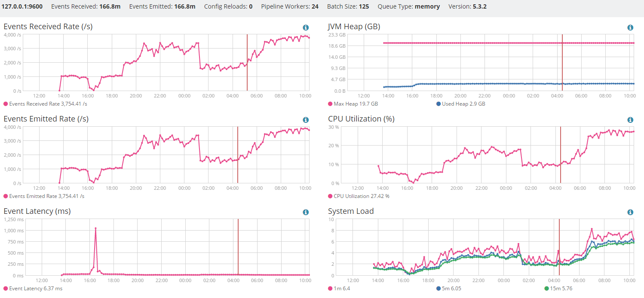Toggle the 1m system load series
Image resolution: width=644 pixels, height=298 pixels.
pyautogui.click(x=339, y=289)
